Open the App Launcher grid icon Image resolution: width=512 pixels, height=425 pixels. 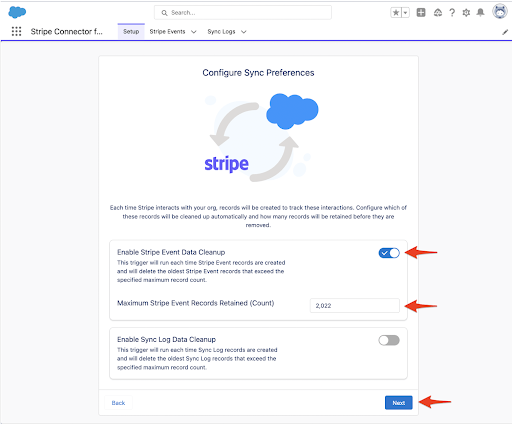pos(16,31)
